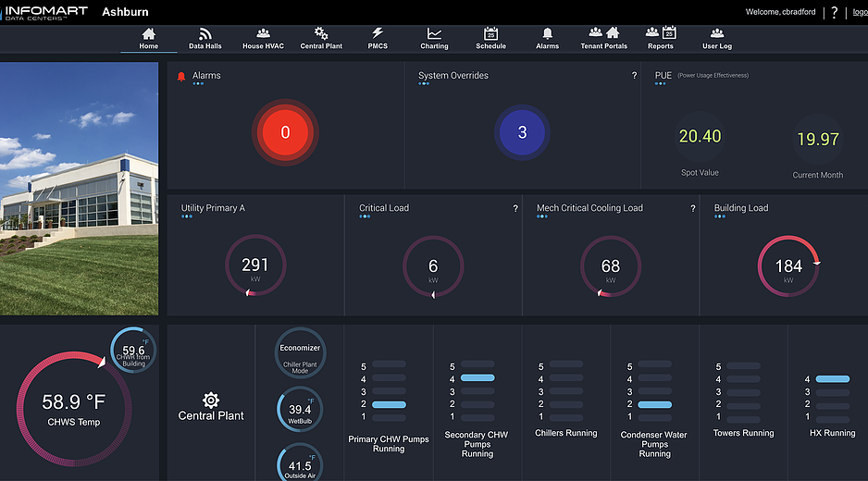The height and width of the screenshot is (481, 868).
Task: Click the Infomart Data Centers logo
Action: pos(44,12)
